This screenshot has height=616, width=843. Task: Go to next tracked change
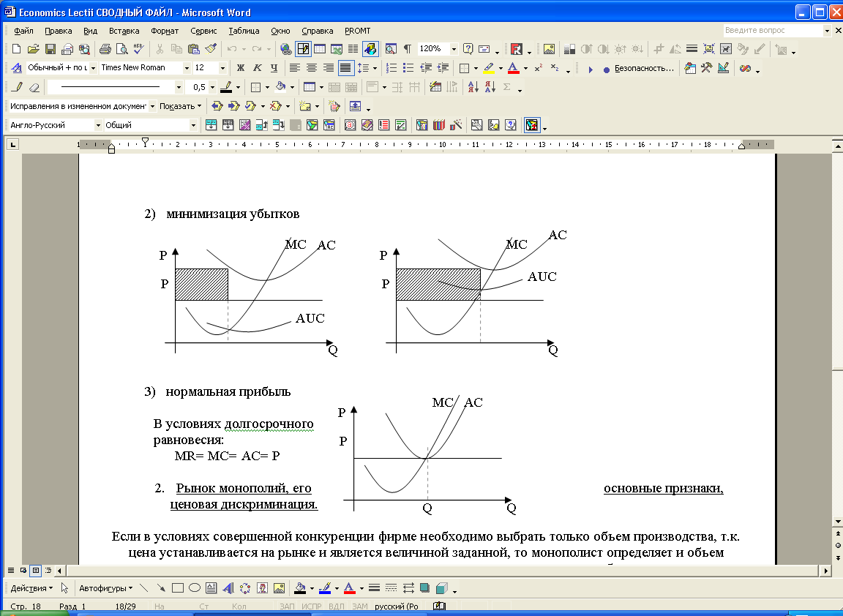point(233,106)
